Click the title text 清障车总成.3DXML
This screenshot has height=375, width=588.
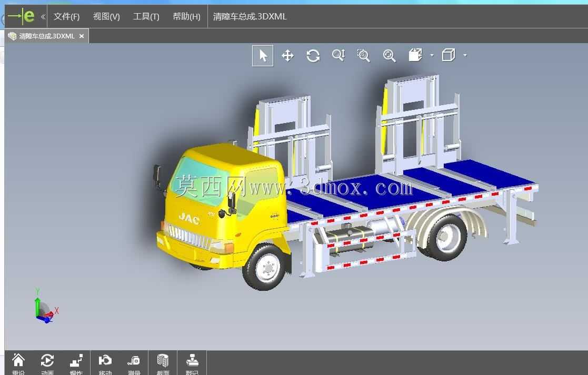point(250,16)
